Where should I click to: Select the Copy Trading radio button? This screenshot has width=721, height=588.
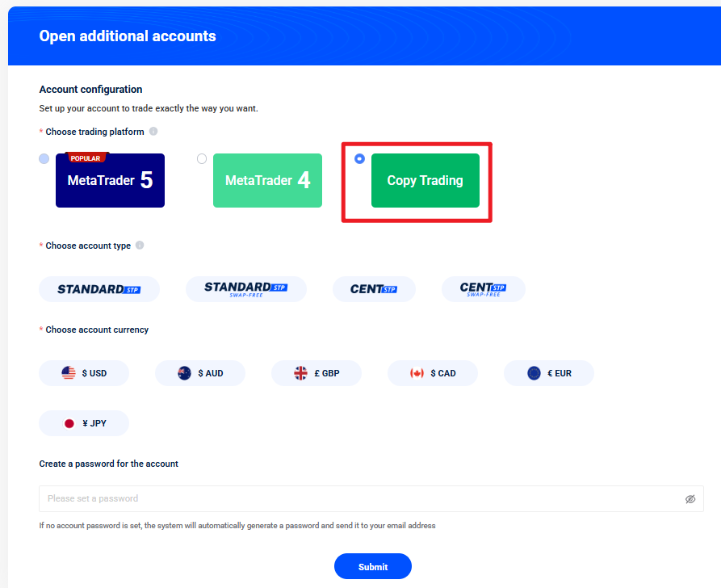(x=359, y=159)
